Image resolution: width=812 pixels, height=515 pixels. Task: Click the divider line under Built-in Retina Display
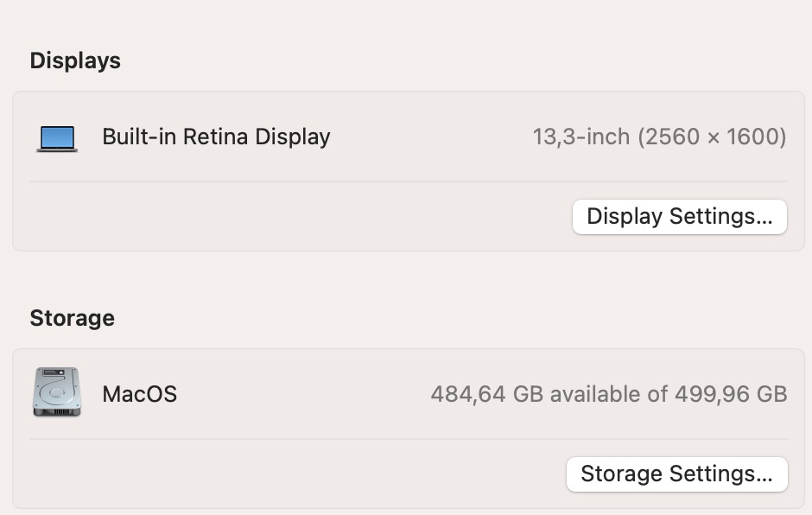point(408,181)
